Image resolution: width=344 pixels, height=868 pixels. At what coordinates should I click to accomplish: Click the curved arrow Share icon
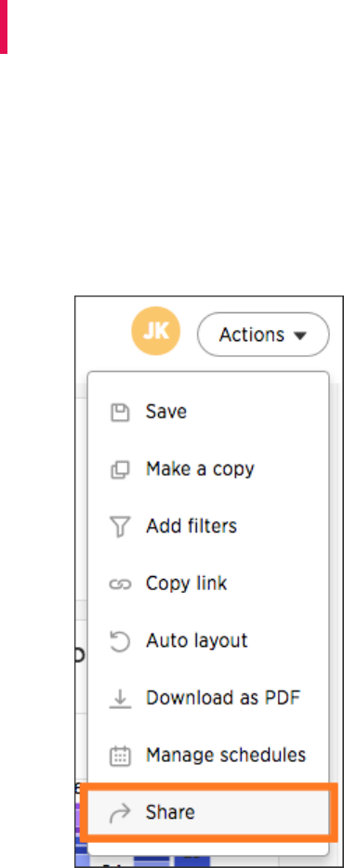click(120, 813)
